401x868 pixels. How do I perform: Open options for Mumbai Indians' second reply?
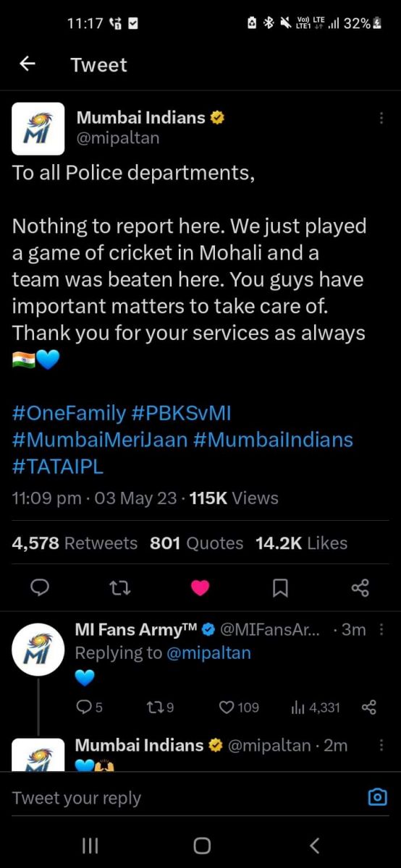tap(381, 745)
